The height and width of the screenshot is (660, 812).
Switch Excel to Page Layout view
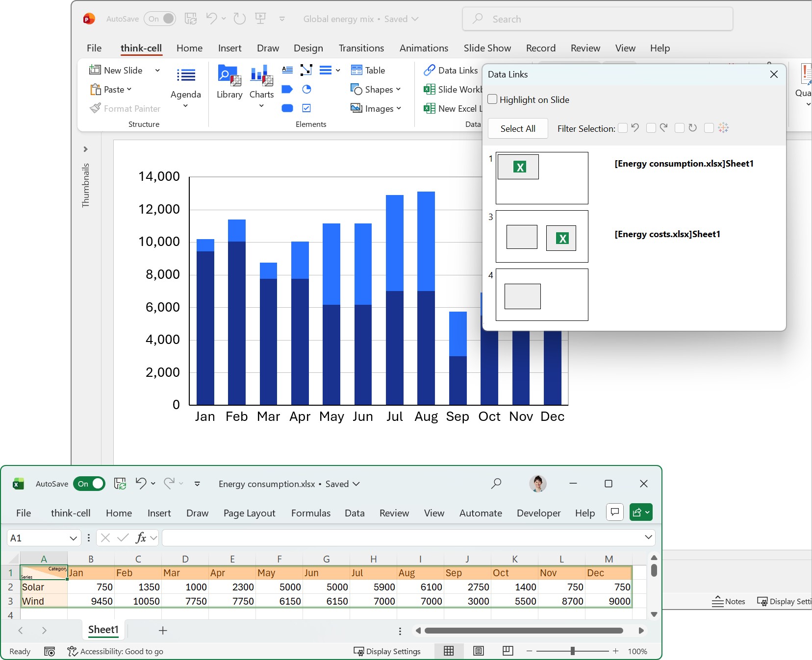(478, 651)
